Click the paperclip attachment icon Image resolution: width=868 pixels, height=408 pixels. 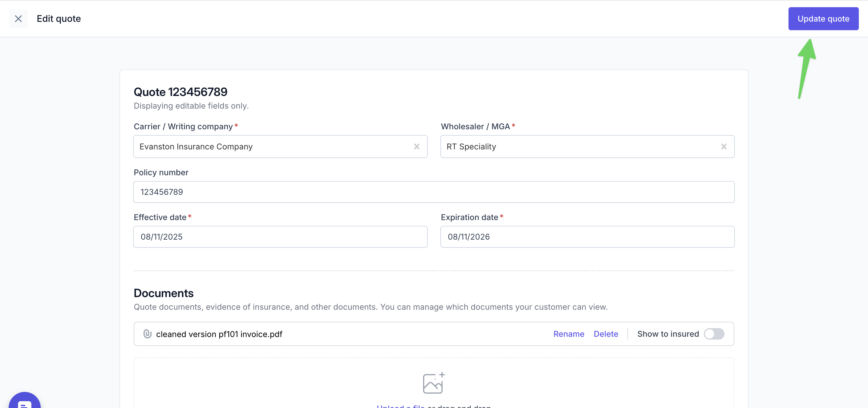[147, 334]
